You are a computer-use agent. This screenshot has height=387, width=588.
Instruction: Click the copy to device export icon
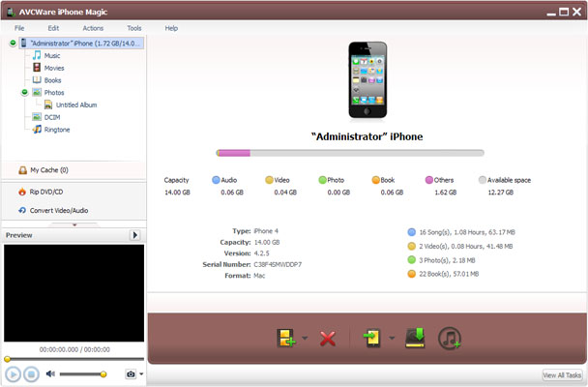click(372, 338)
